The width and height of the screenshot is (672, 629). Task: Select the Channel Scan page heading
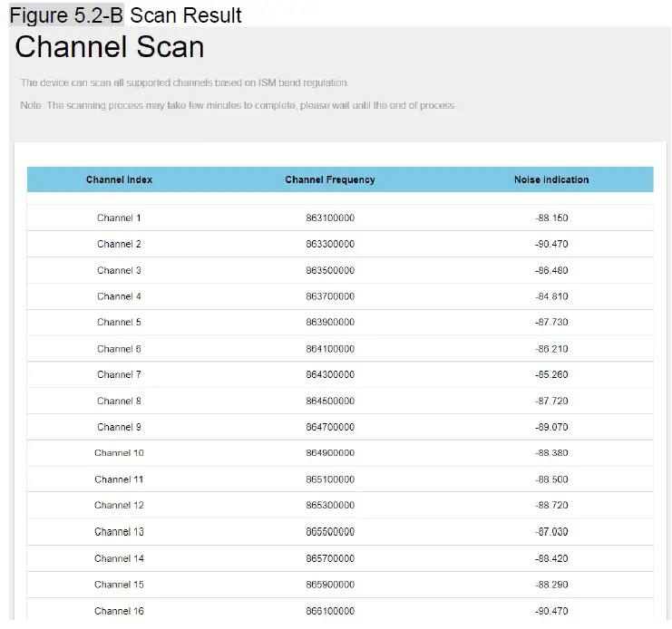[x=110, y=46]
